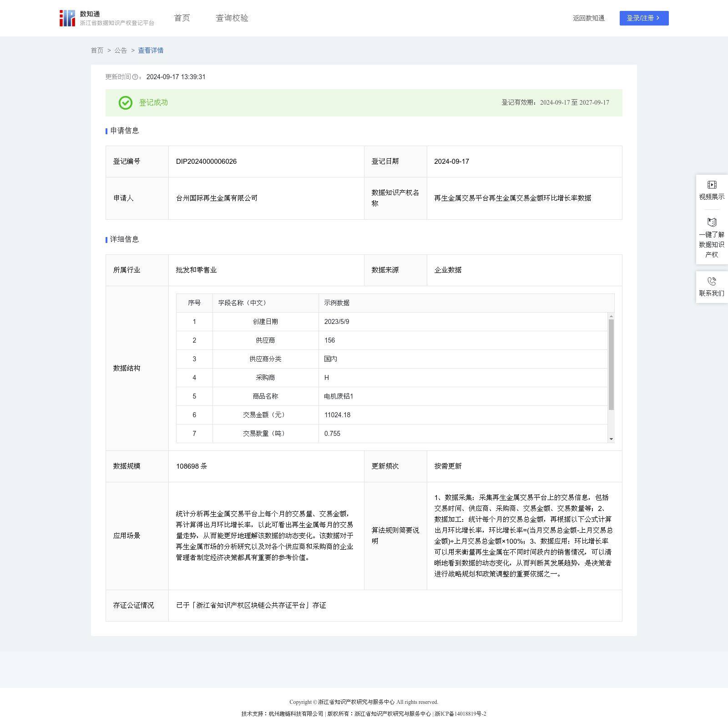Viewport: 728px width, 728px height.
Task: Click the 返回数知通 link
Action: 589,18
